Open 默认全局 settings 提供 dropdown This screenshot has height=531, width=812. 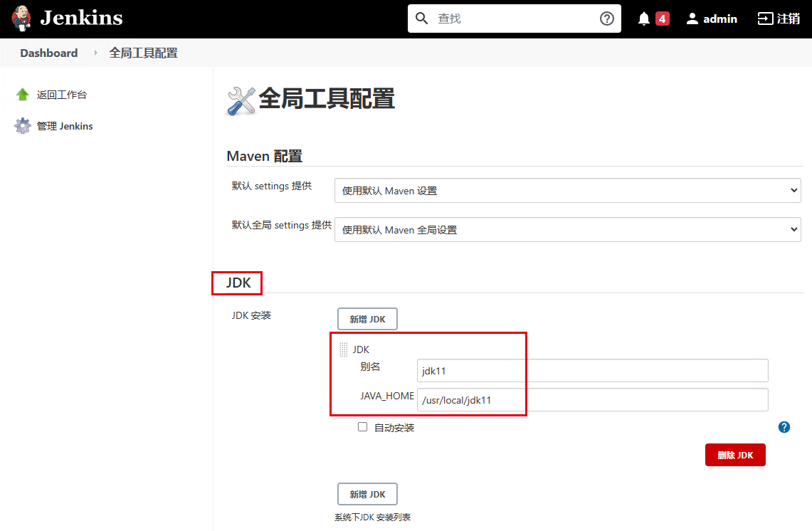point(568,229)
